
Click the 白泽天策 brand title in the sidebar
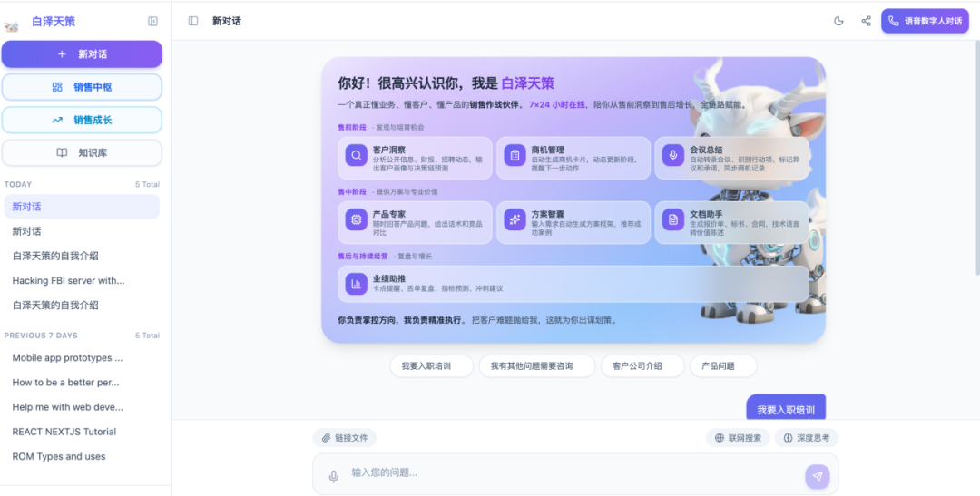54,22
